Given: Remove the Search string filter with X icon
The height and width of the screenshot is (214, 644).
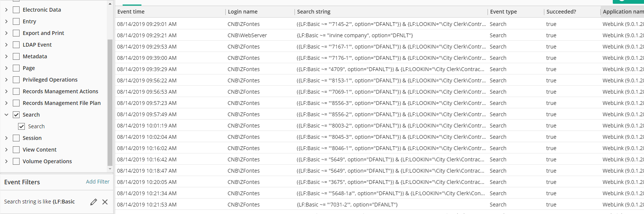Looking at the screenshot, I should tap(105, 202).
